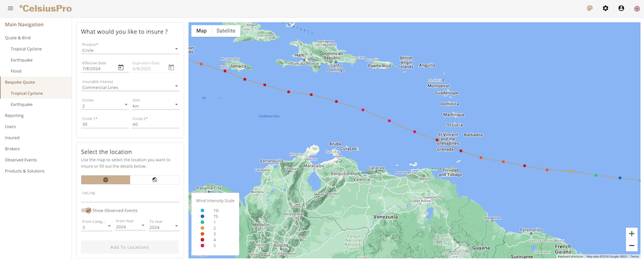The height and width of the screenshot is (260, 644).
Task: Open the hamburger navigation menu
Action: click(10, 8)
